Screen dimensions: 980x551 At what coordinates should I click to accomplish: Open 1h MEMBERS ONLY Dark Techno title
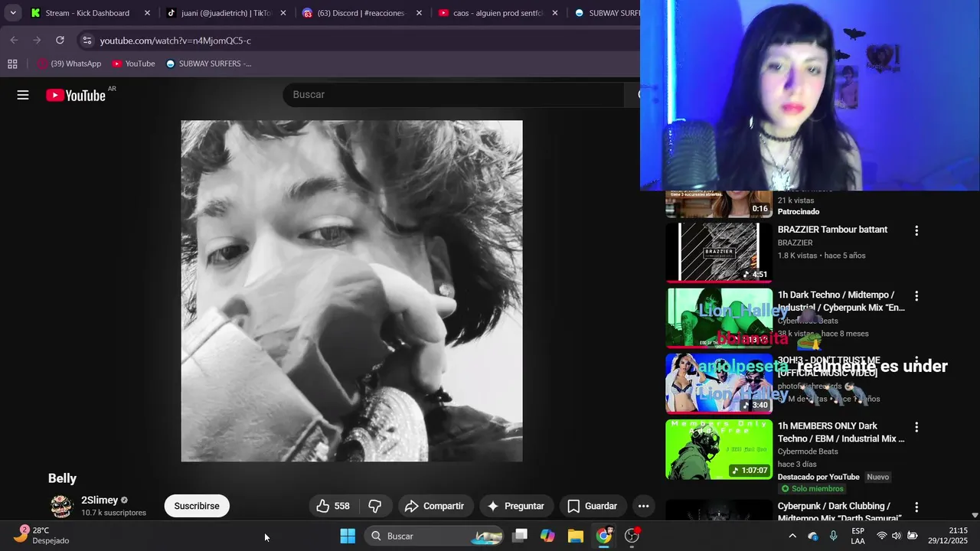coord(841,432)
